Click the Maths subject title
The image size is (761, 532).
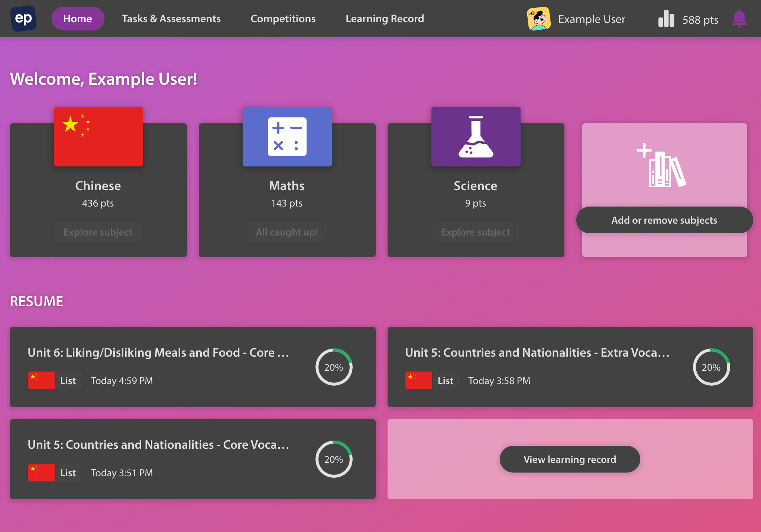[287, 186]
